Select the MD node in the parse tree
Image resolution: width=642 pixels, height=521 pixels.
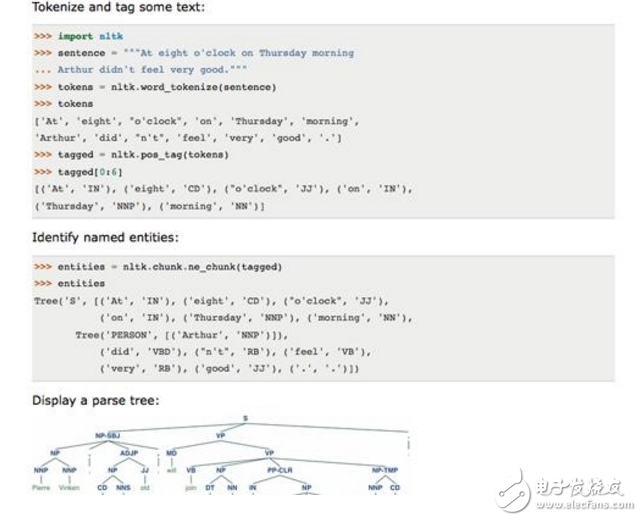pyautogui.click(x=171, y=452)
